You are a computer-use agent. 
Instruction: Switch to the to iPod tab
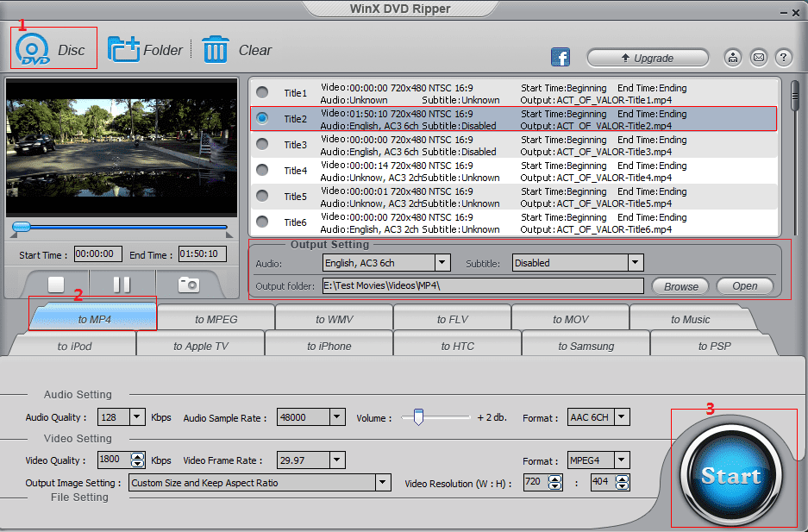(x=73, y=346)
